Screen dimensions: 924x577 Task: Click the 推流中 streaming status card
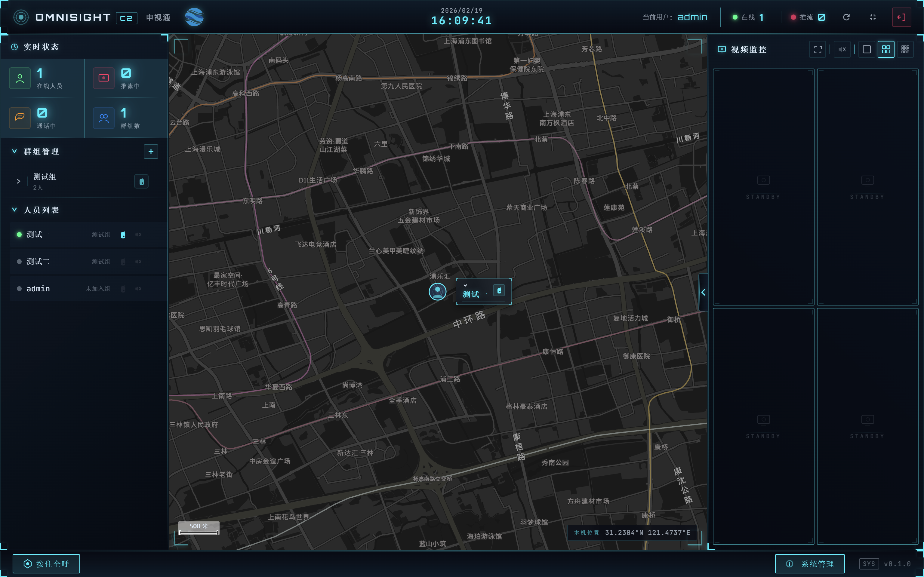tap(126, 78)
